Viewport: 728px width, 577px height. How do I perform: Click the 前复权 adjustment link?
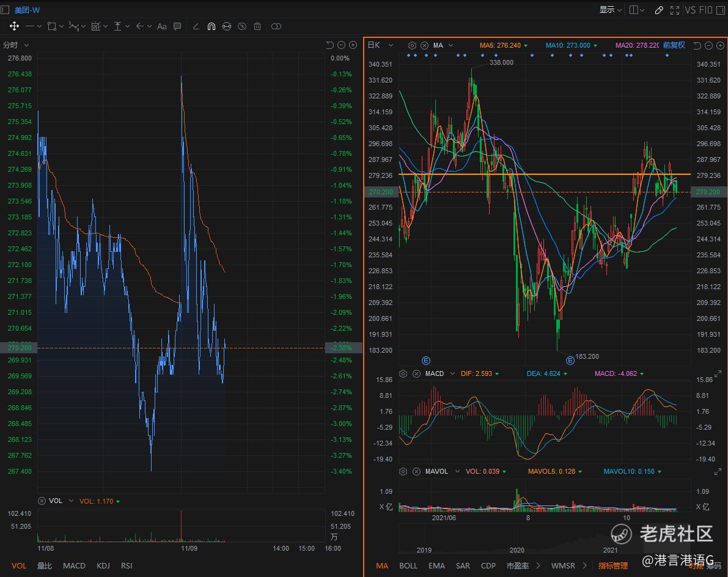674,45
